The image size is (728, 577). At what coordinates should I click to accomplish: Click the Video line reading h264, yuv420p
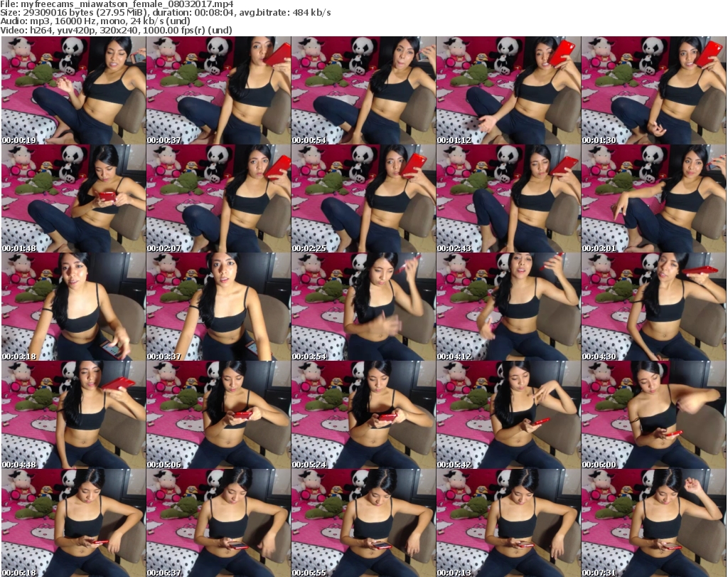coord(116,30)
